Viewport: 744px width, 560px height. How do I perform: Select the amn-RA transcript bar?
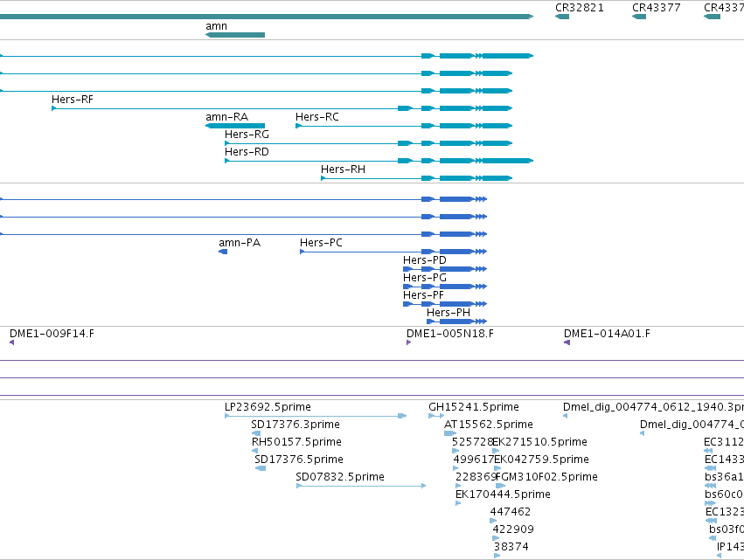tap(235, 126)
